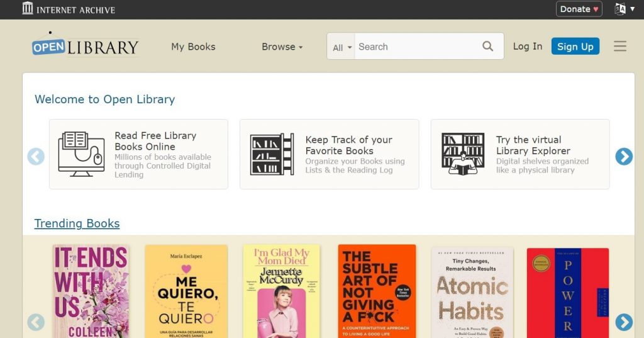Open the Trending Books link
Viewport: 644px width, 338px height.
click(x=77, y=223)
